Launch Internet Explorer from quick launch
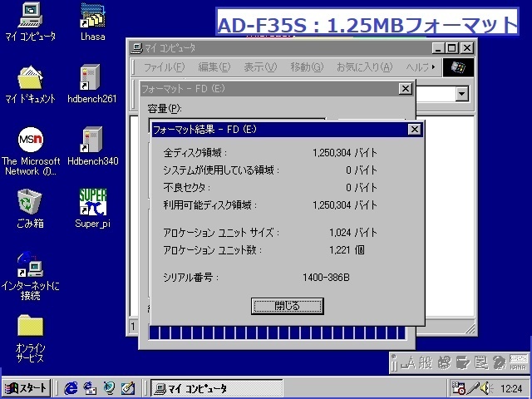Image resolution: width=532 pixels, height=399 pixels. 71,388
